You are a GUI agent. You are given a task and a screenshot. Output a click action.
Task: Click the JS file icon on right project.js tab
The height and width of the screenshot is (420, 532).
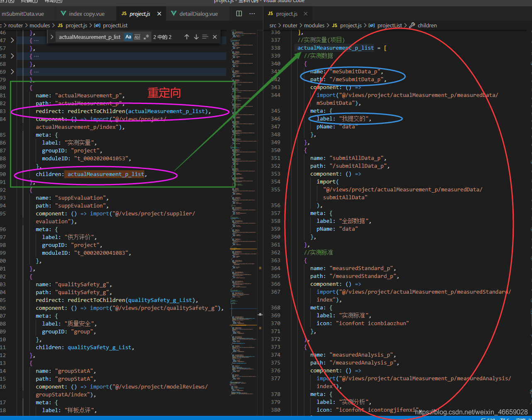coord(270,14)
